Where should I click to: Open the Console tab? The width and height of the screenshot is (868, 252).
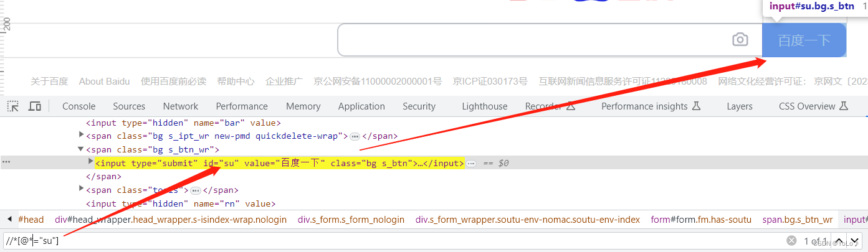point(79,106)
